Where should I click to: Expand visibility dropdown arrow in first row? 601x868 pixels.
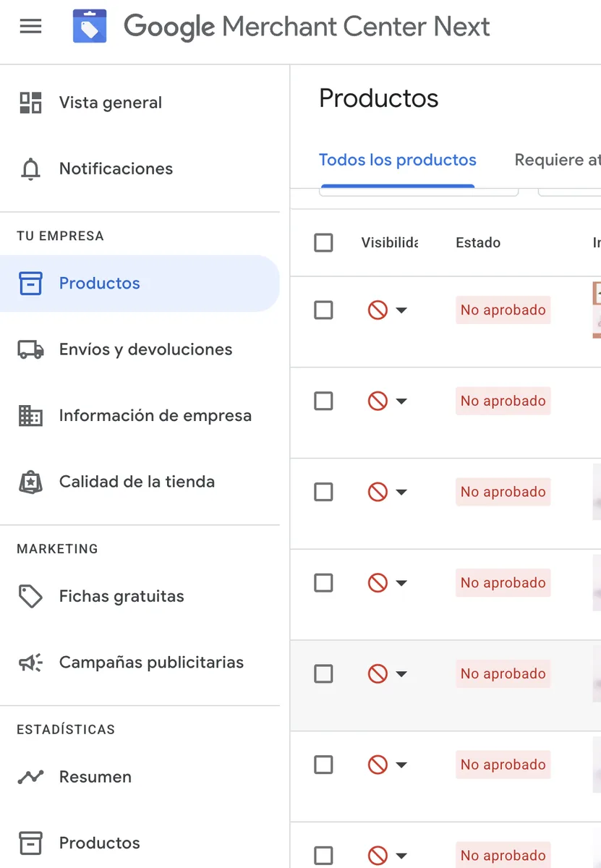point(401,311)
